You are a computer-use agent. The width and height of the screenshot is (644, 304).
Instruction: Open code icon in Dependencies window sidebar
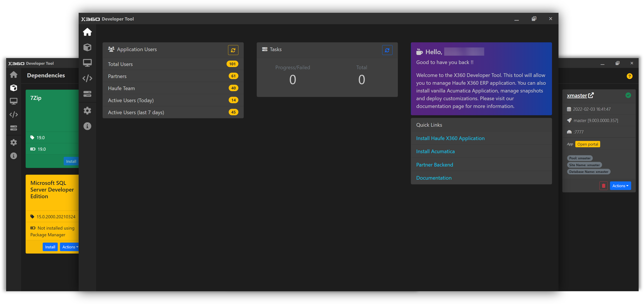(14, 114)
